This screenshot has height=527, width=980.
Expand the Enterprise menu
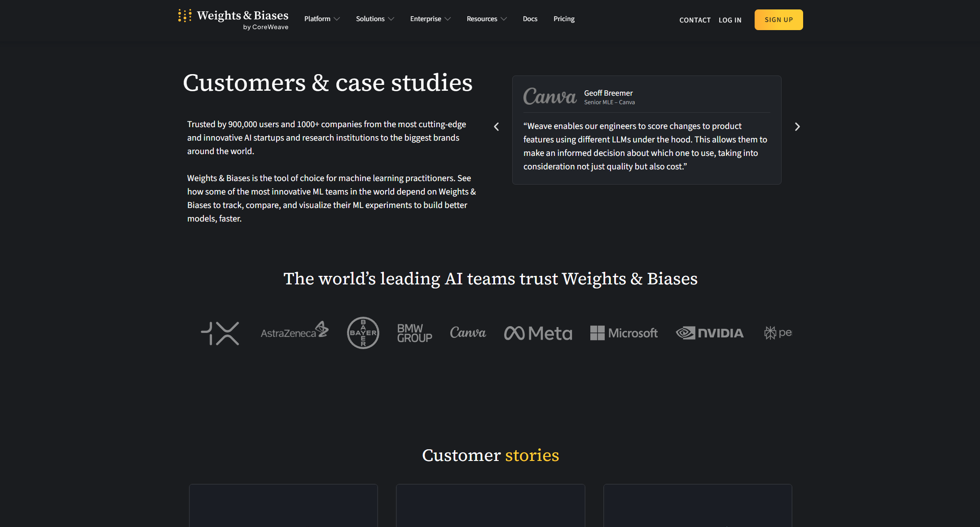pyautogui.click(x=430, y=19)
